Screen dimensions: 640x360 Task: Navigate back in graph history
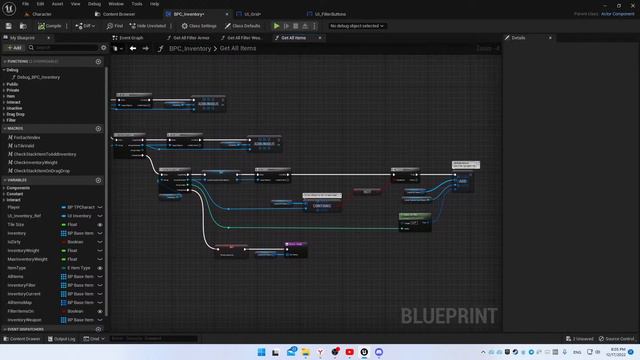[x=133, y=49]
